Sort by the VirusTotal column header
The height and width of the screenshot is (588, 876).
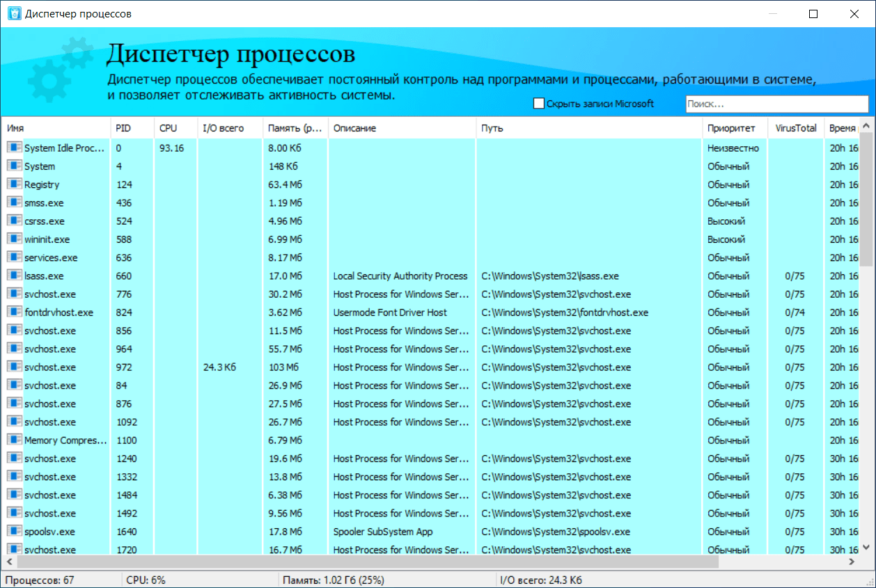click(796, 128)
